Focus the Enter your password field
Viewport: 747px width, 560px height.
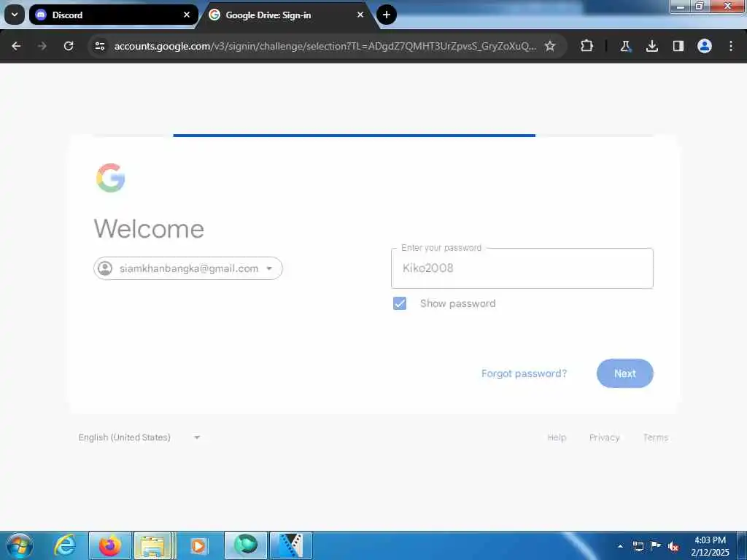(x=522, y=268)
